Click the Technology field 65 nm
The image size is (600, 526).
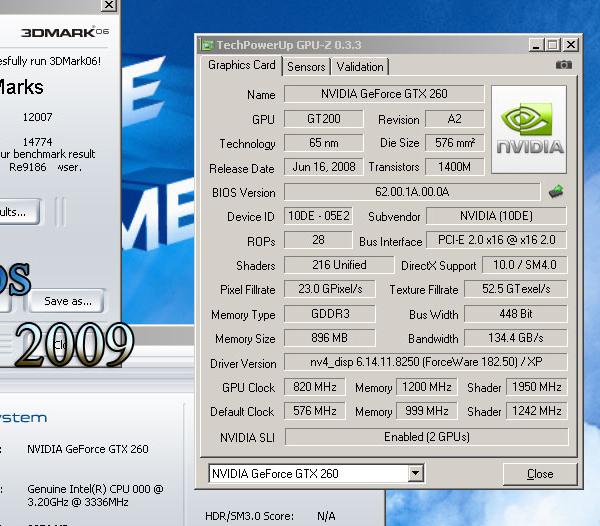323,143
